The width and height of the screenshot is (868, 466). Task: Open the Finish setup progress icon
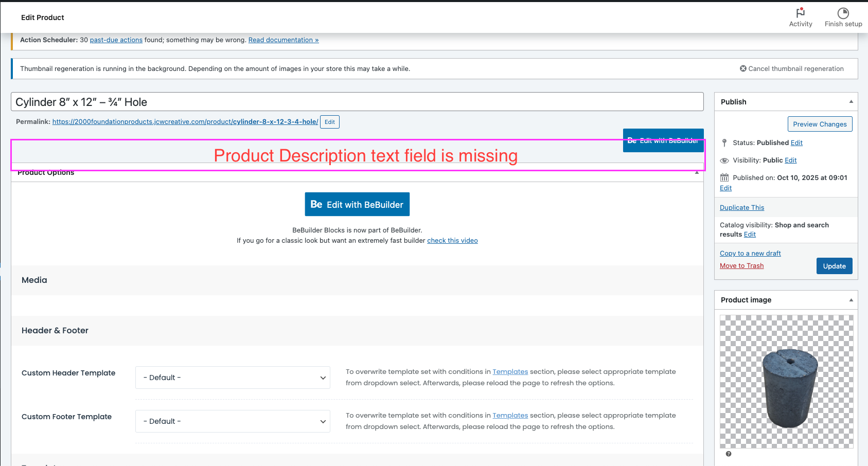843,13
